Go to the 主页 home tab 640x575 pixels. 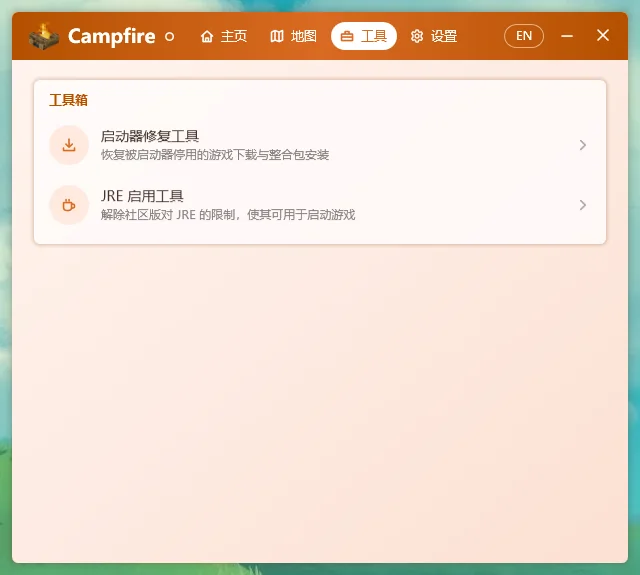pyautogui.click(x=224, y=36)
